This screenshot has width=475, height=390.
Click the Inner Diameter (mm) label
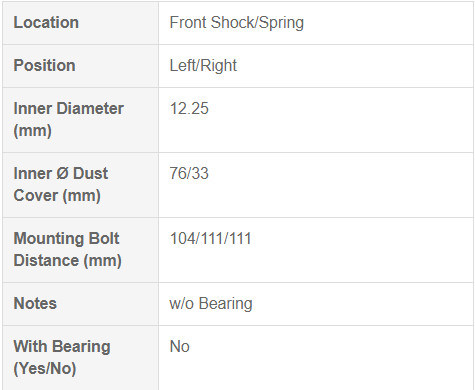click(x=68, y=119)
